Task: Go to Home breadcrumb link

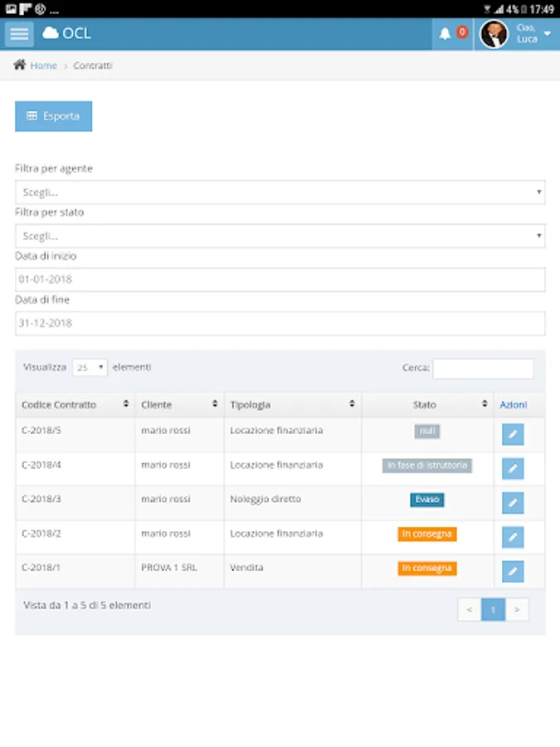Action: (x=43, y=66)
